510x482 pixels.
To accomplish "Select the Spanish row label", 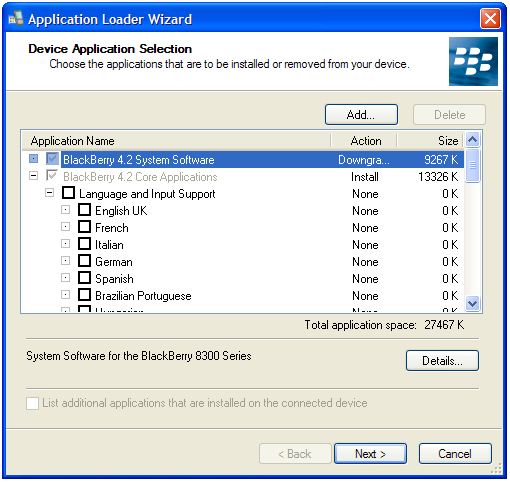I will pyautogui.click(x=114, y=279).
